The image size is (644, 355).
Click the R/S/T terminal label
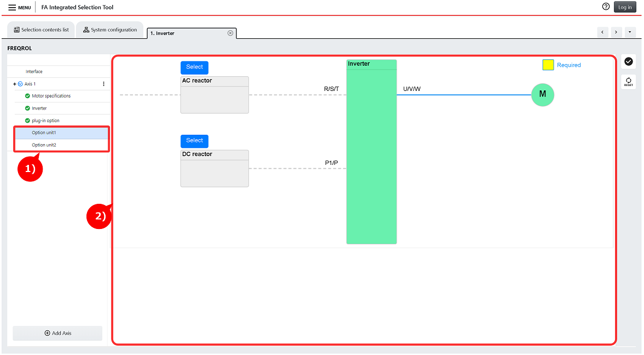(331, 89)
